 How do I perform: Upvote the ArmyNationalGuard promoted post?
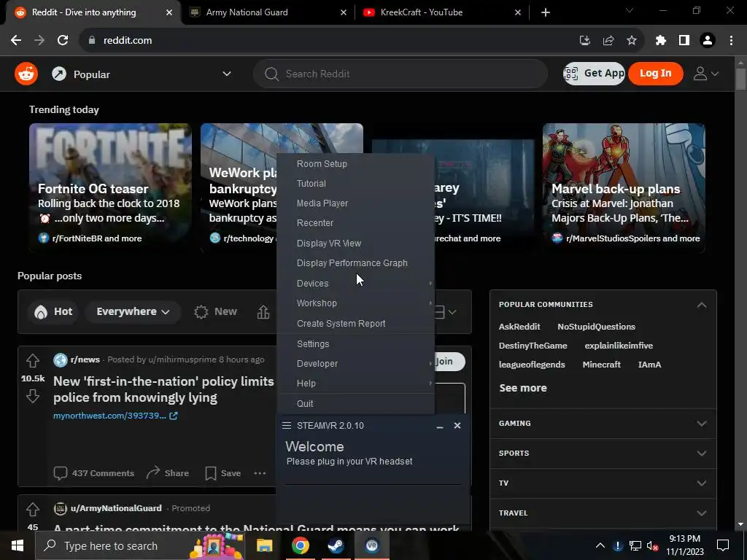32,509
